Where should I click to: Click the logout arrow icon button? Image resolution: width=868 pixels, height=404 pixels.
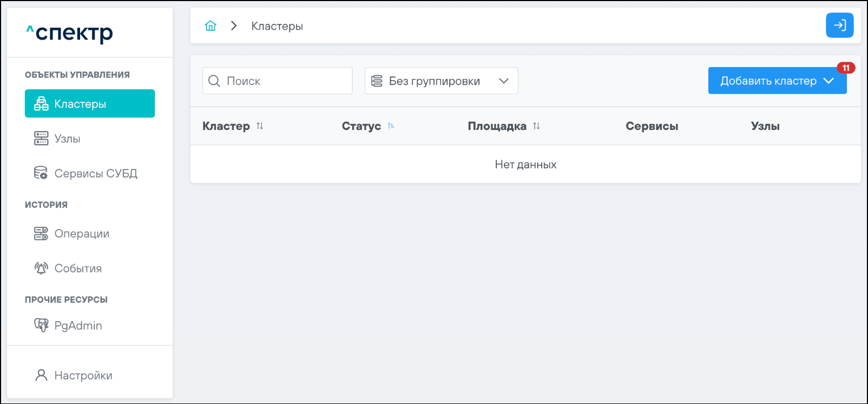tap(839, 25)
